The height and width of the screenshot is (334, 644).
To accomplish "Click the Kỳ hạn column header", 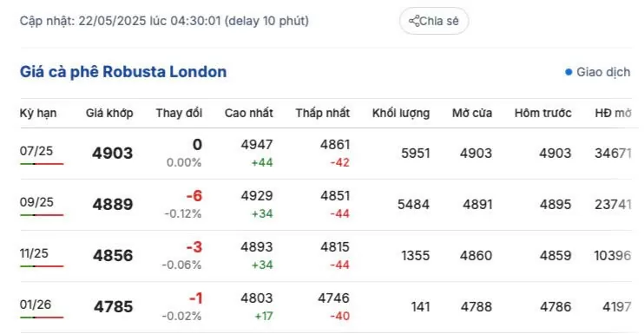I will click(x=38, y=114).
